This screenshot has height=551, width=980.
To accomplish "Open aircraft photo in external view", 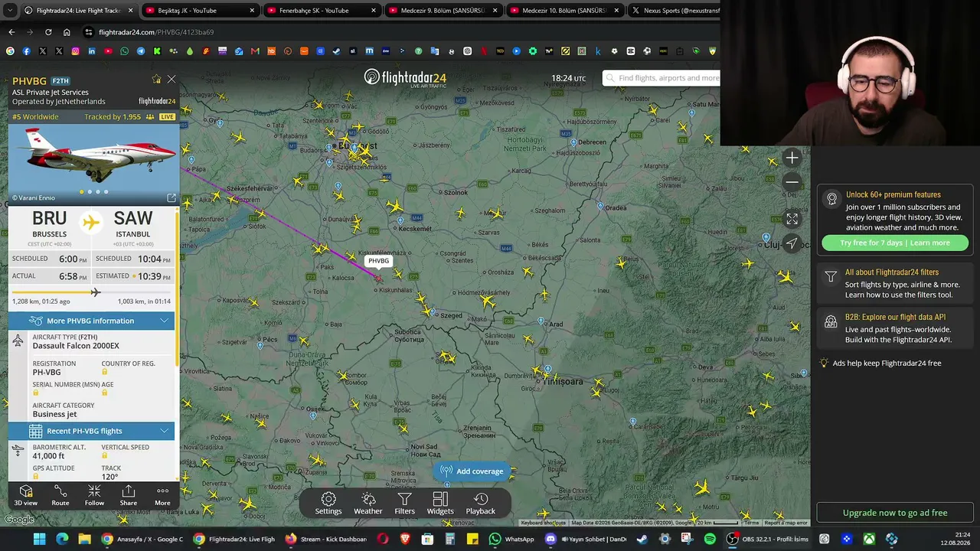I will coord(171,197).
